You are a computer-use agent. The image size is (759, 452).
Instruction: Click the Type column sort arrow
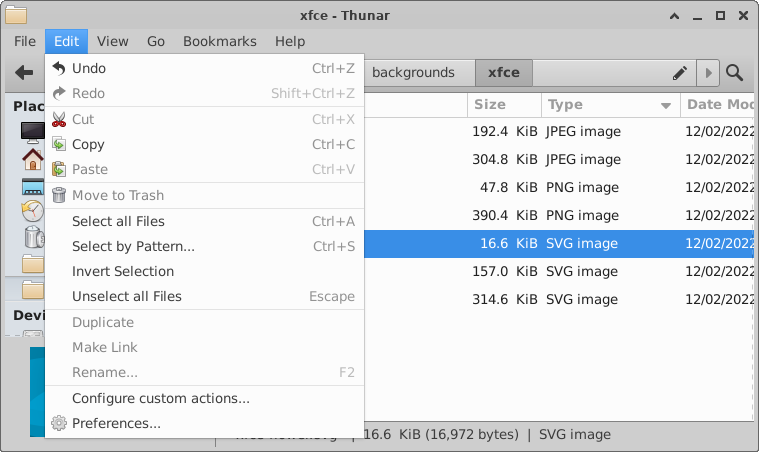click(x=666, y=105)
